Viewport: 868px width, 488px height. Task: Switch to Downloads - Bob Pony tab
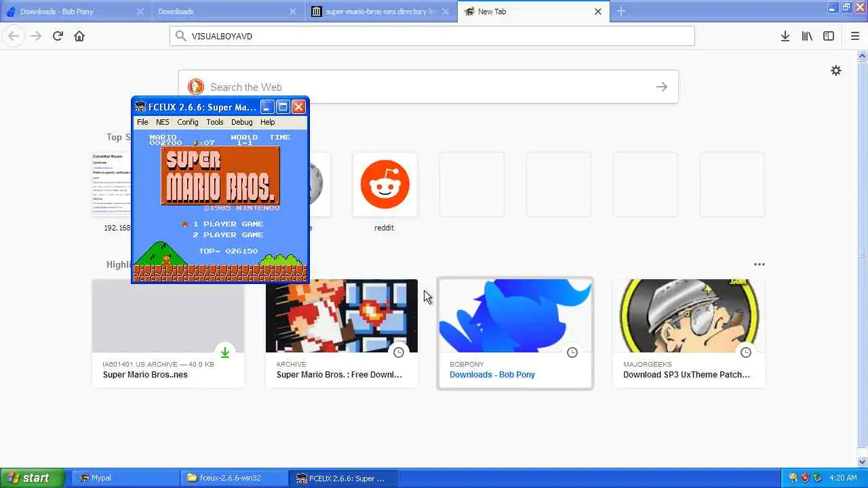[x=75, y=12]
